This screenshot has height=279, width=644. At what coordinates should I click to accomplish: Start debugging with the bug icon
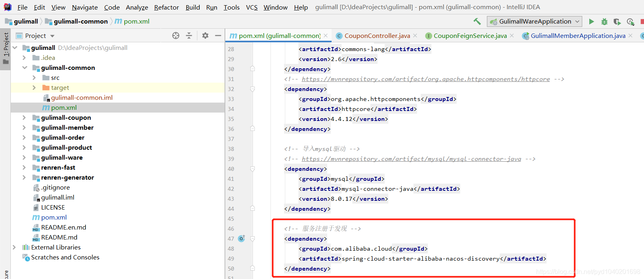pos(604,22)
